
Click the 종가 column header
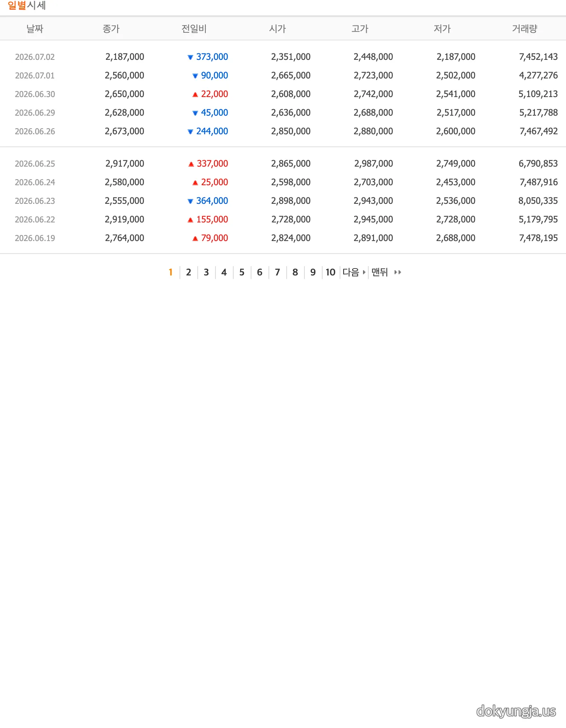111,29
